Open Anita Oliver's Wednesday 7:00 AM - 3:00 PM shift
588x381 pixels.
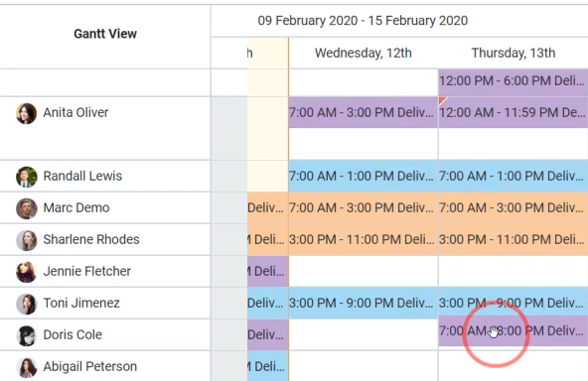tap(363, 112)
